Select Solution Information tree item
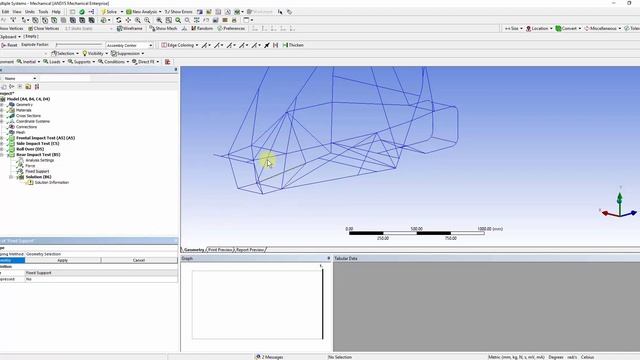 point(51,182)
